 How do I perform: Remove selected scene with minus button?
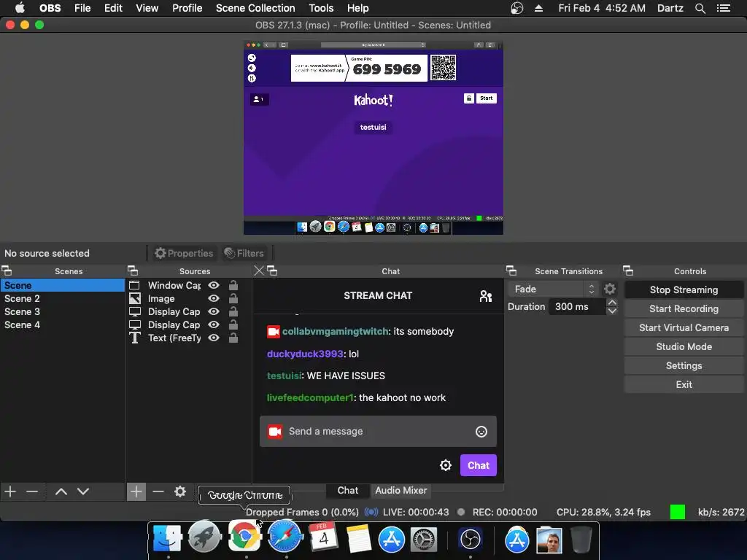point(32,491)
